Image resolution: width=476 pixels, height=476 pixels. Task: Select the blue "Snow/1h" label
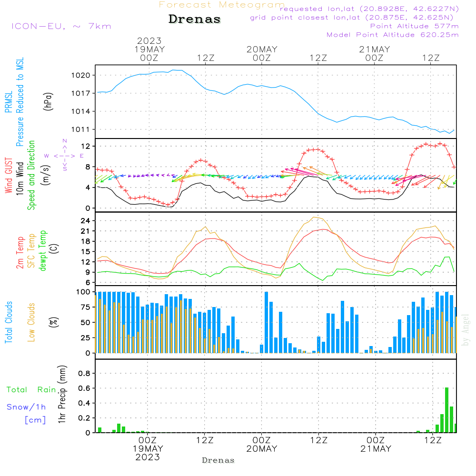(26, 407)
